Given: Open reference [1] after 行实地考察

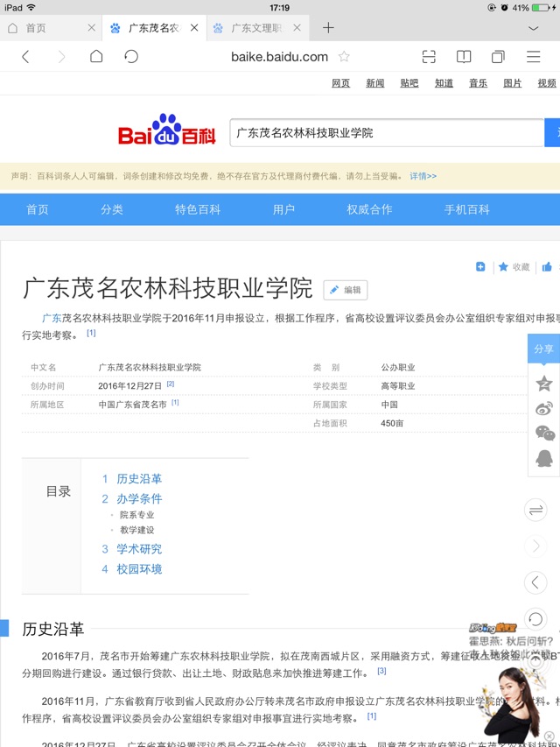Looking at the screenshot, I should point(91,333).
